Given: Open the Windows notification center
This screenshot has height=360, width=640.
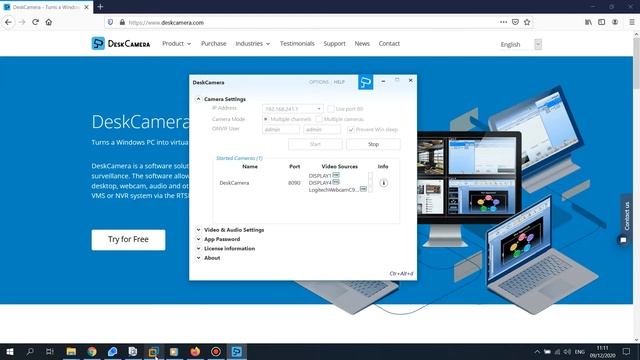Looking at the screenshot, I should pos(626,351).
